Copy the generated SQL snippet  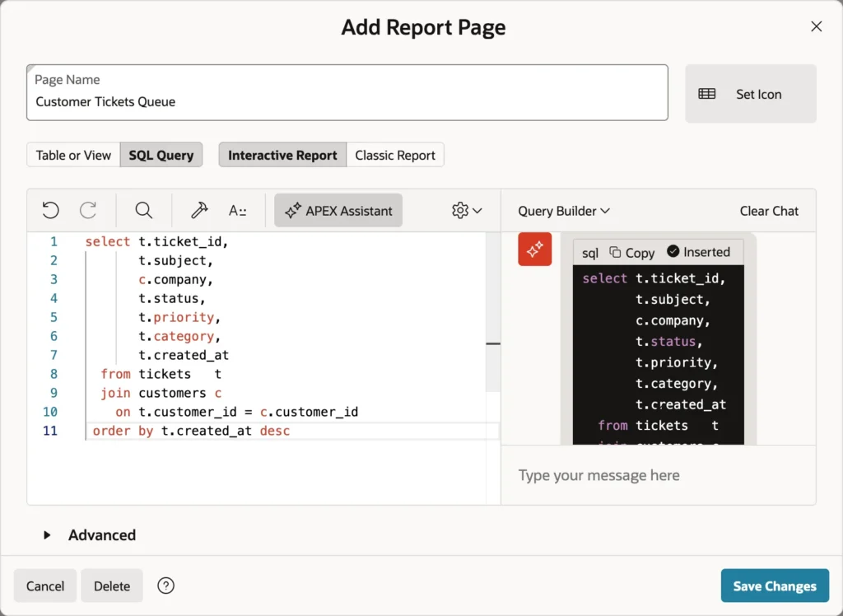(631, 252)
